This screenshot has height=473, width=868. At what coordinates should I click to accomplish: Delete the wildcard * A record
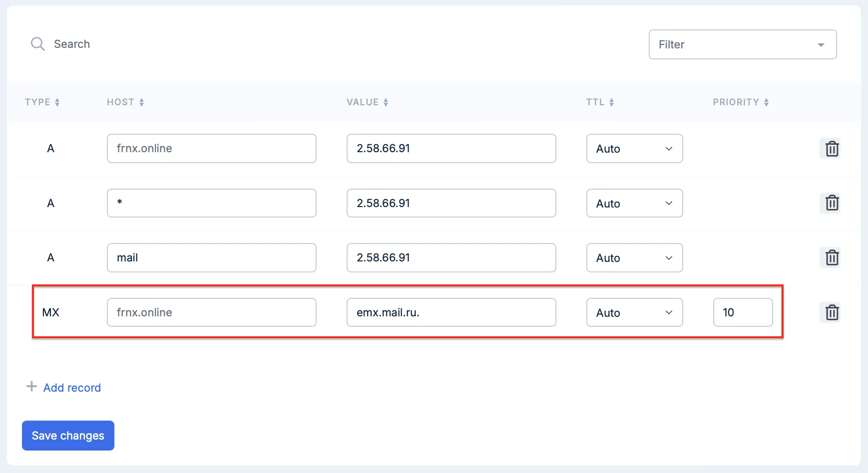click(832, 203)
